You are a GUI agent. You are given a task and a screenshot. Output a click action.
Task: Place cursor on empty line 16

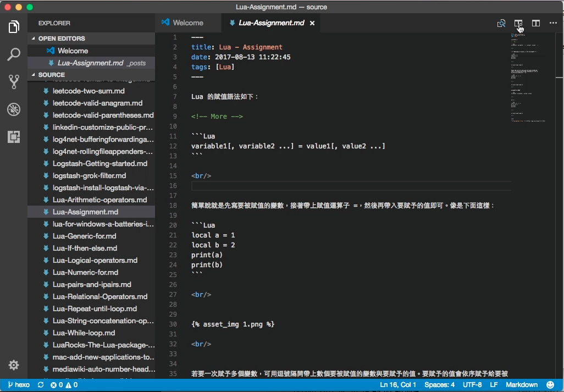pyautogui.click(x=351, y=186)
